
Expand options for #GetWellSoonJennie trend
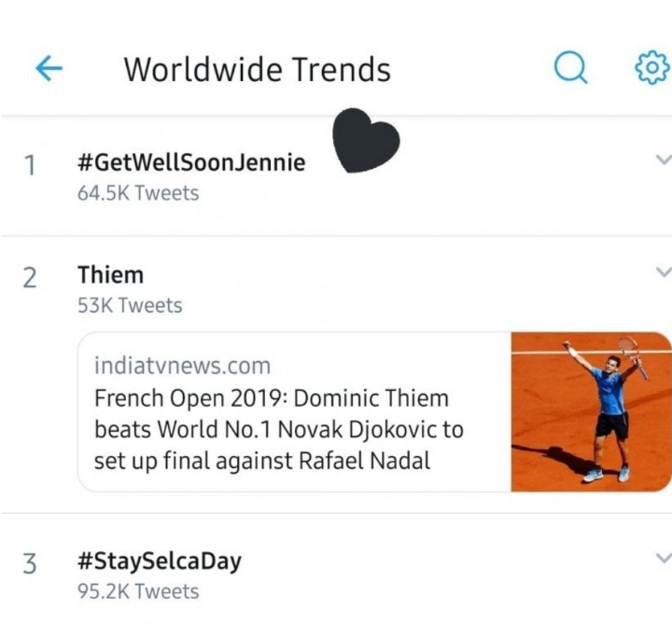point(664,159)
